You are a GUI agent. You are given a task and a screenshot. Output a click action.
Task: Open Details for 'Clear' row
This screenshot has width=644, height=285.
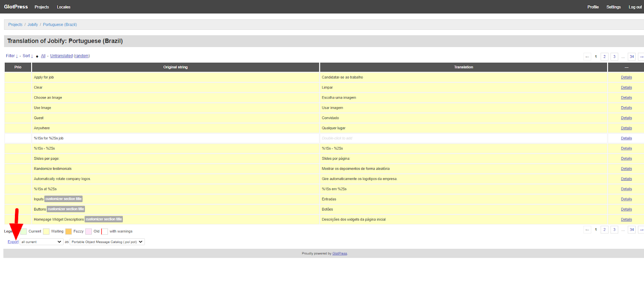coord(626,87)
